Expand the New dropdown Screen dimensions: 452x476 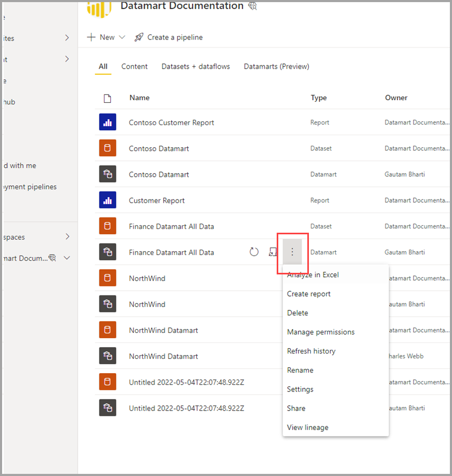point(120,37)
